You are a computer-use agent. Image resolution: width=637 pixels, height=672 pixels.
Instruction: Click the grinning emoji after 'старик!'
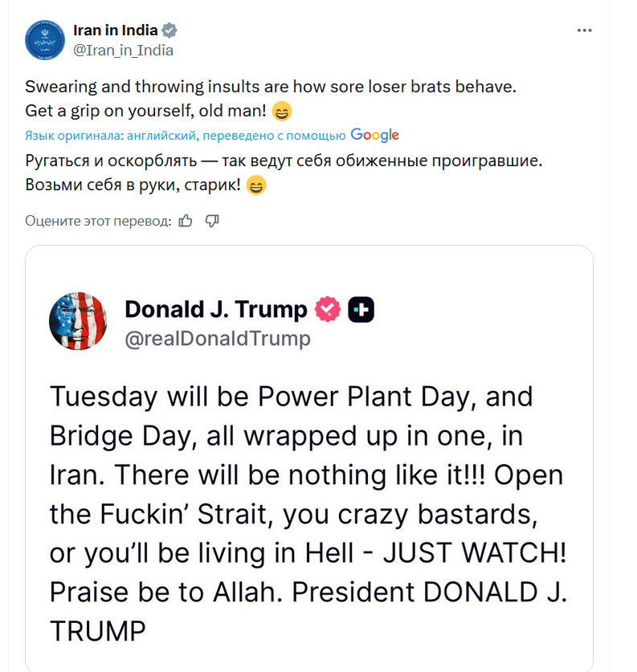coord(256,185)
